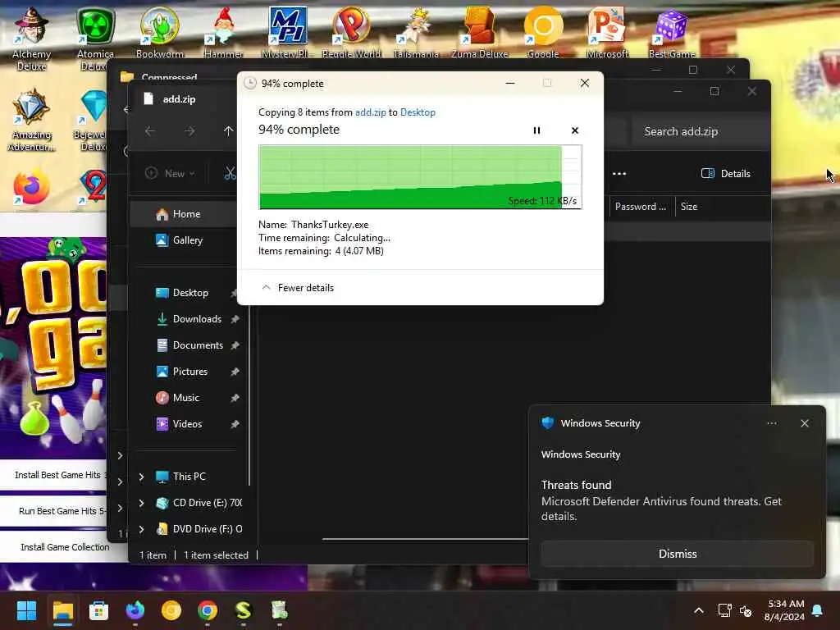
Task: Open Alchemy Deluxe desktop shortcut
Action: click(x=32, y=38)
